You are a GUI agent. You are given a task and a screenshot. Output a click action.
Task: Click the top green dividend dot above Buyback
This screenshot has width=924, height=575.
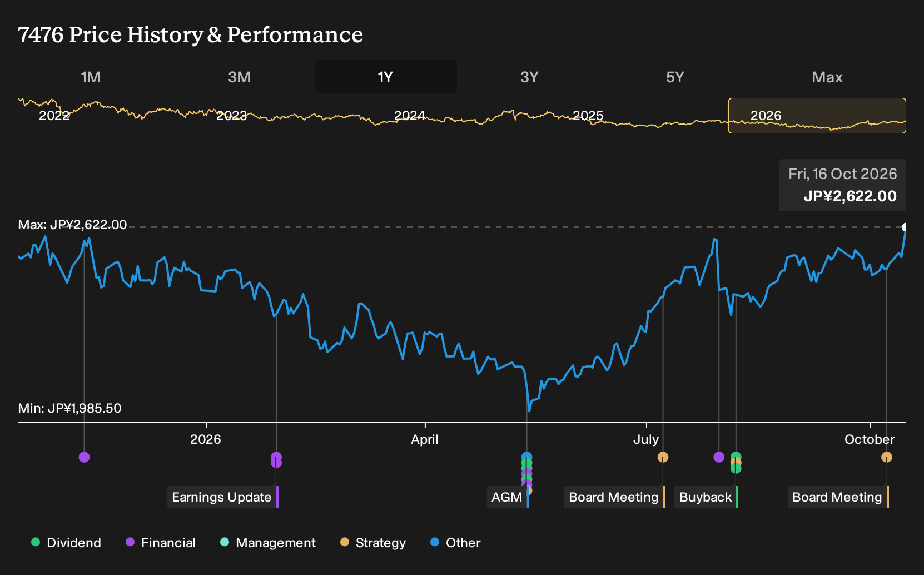(x=736, y=457)
